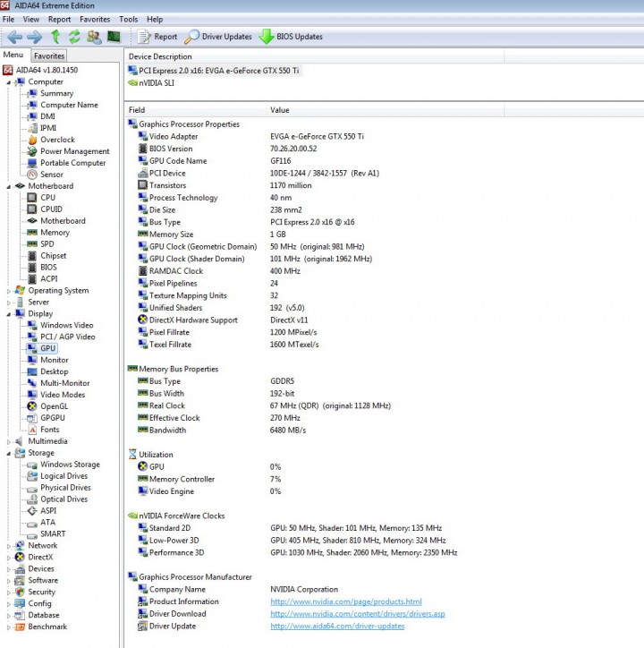Select the Security shield icon
The height and width of the screenshot is (648, 644).
(x=20, y=592)
